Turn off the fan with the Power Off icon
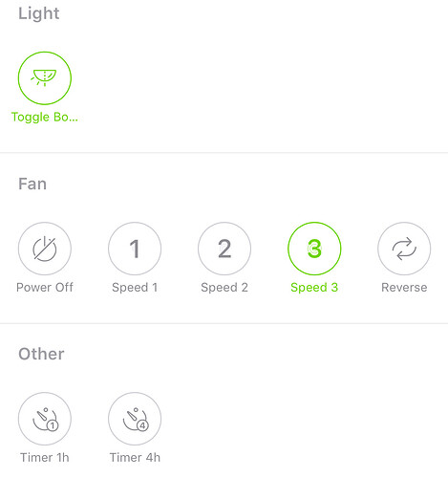Viewport: 448px width, 478px height. click(x=45, y=249)
